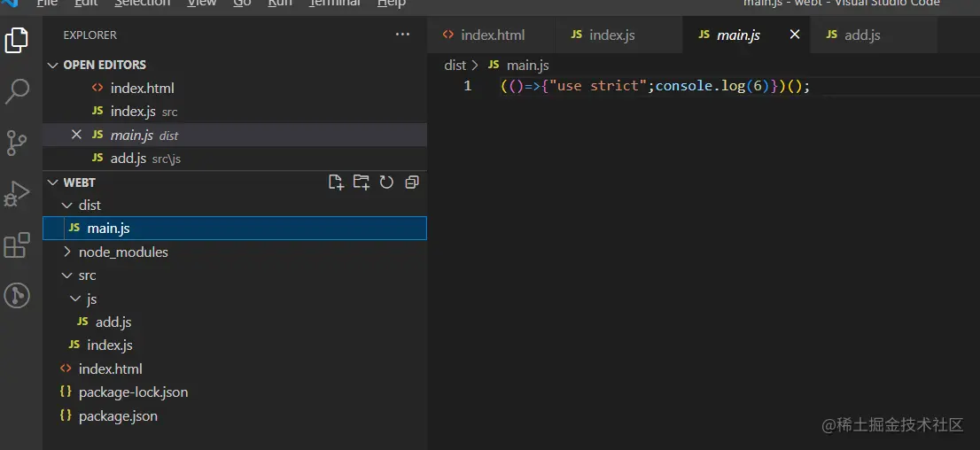This screenshot has width=980, height=450.
Task: Open the Explorer more actions ellipsis
Action: click(403, 35)
